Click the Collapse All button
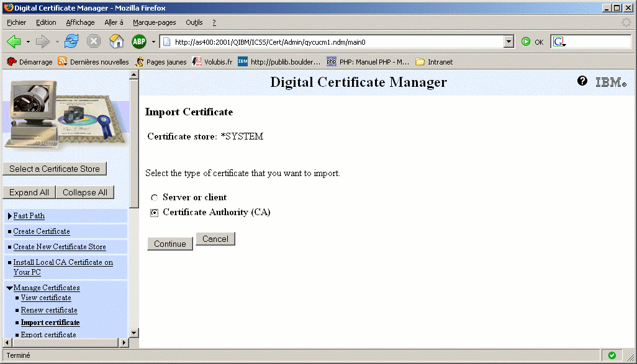Screen dimensions: 637x364 pos(85,192)
